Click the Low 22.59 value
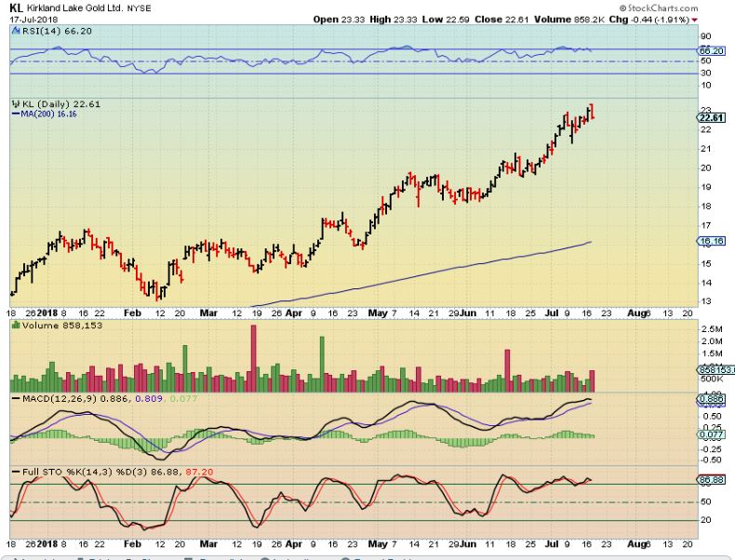Screen dimensions: 735x560 (447, 20)
